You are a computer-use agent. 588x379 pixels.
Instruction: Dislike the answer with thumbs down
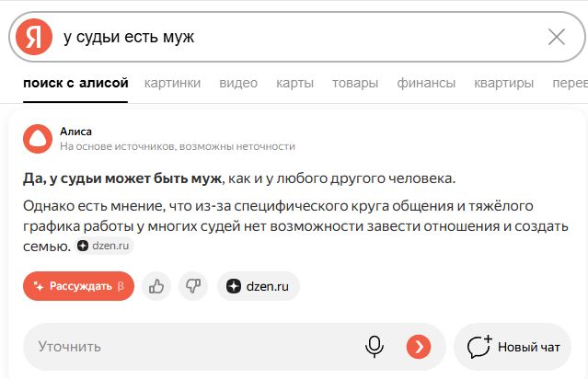pos(192,286)
